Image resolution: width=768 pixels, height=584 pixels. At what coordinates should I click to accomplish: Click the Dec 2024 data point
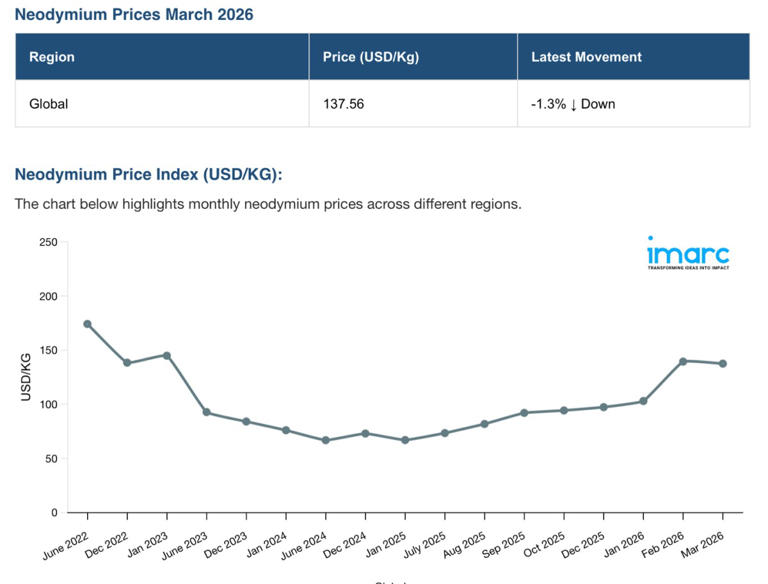click(365, 433)
